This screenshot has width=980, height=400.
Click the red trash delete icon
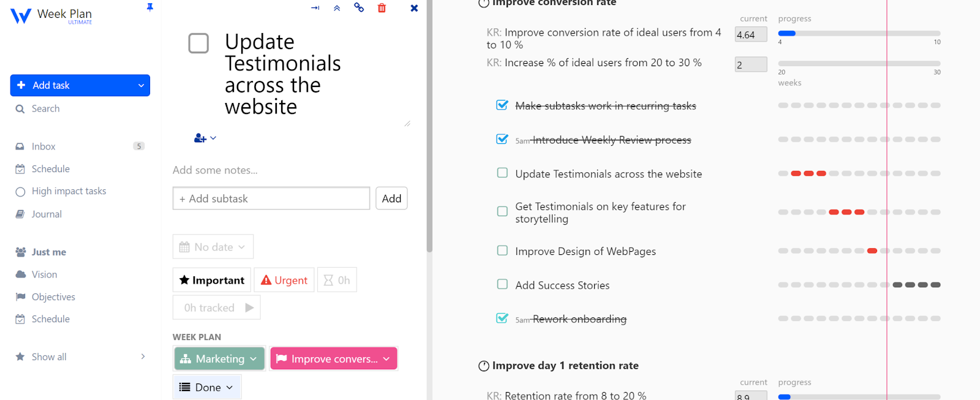point(382,8)
